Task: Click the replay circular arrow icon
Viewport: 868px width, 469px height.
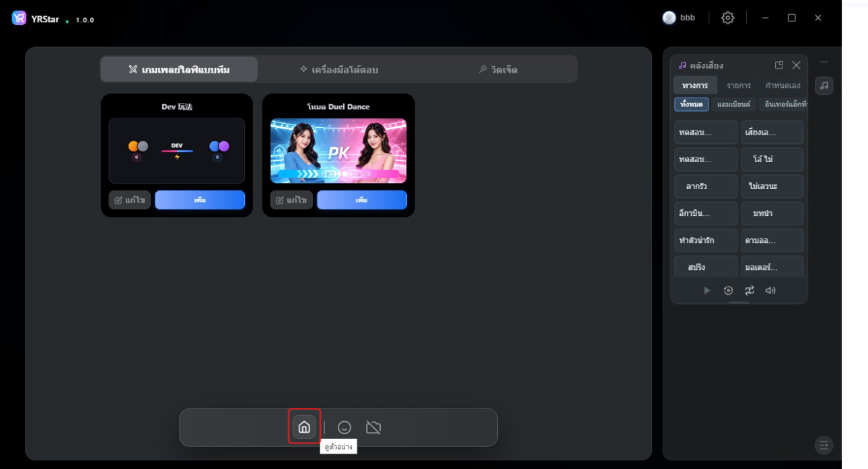Action: [728, 291]
